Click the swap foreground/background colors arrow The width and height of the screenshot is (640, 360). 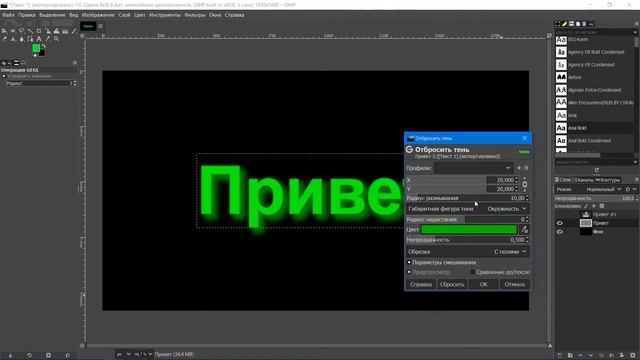pos(44,46)
